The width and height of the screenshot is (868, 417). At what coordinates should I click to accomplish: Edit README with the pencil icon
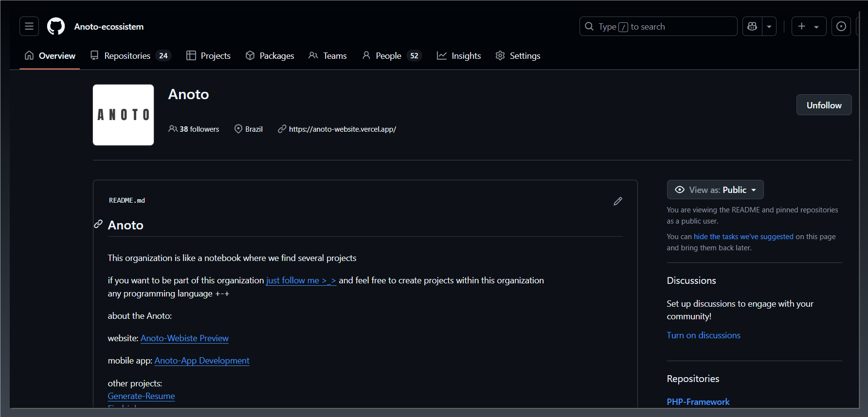(617, 201)
